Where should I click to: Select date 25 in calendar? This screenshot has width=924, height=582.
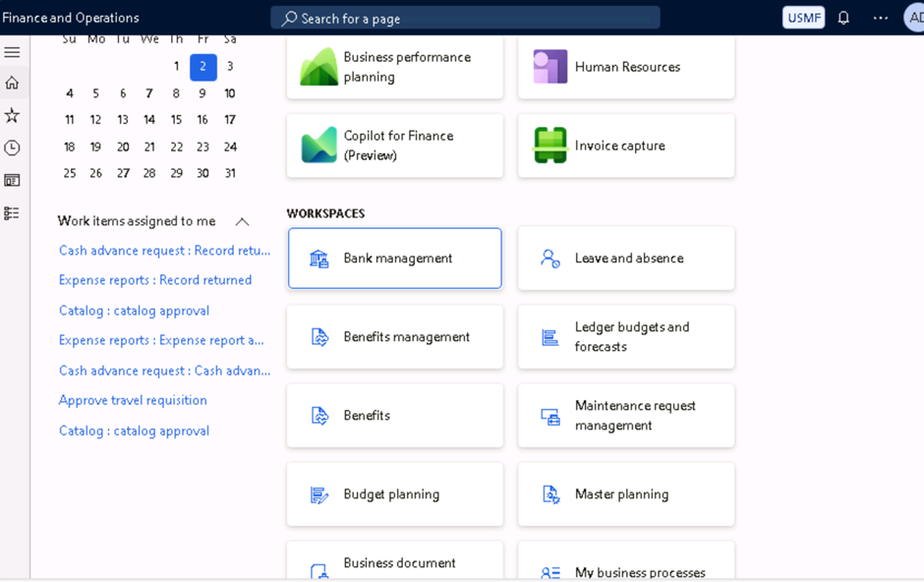tap(70, 173)
